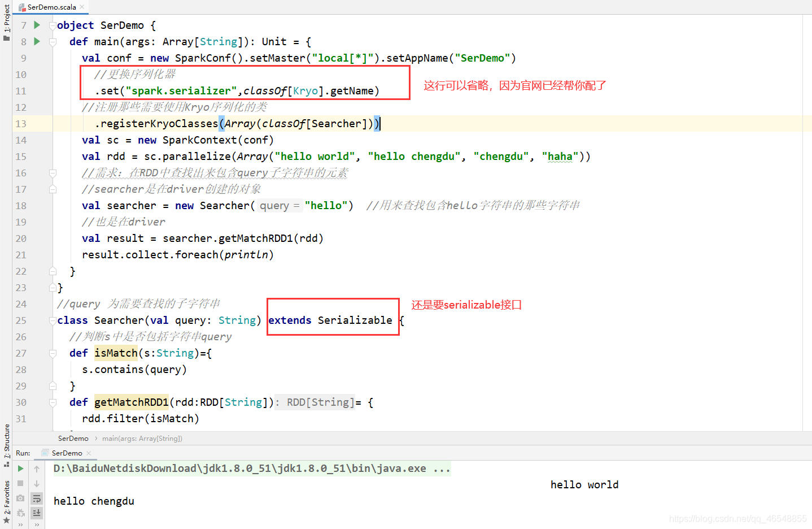Open the Project tool window tab

[x=7, y=19]
